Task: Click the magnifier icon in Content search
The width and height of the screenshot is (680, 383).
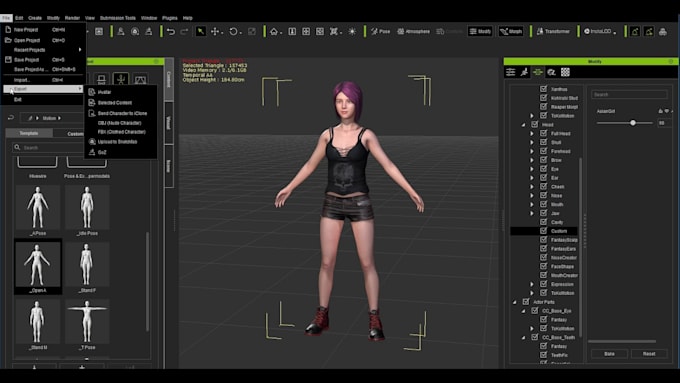Action: (x=17, y=147)
